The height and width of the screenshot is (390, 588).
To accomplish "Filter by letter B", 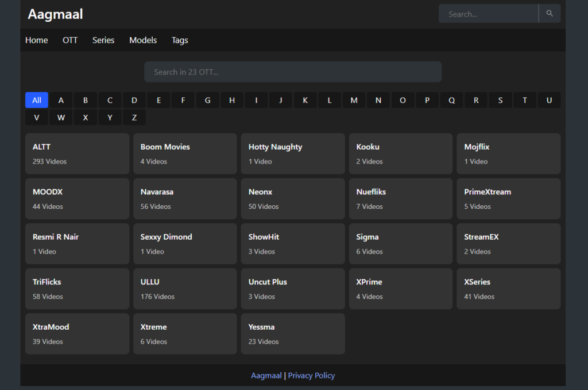I will coord(86,100).
